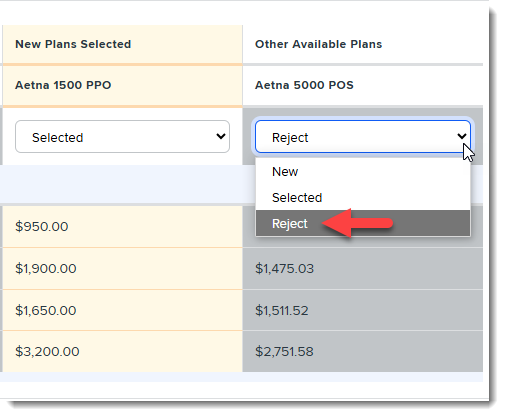Select the Aetna 1500 PPO plan name
Viewport: 510px width, 416px height.
click(63, 85)
